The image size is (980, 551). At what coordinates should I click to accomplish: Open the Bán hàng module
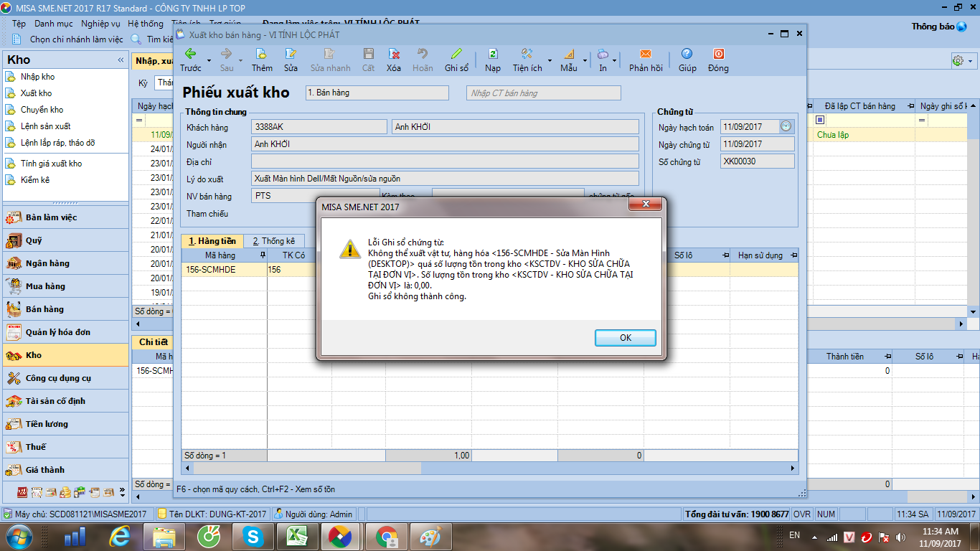[x=66, y=309]
